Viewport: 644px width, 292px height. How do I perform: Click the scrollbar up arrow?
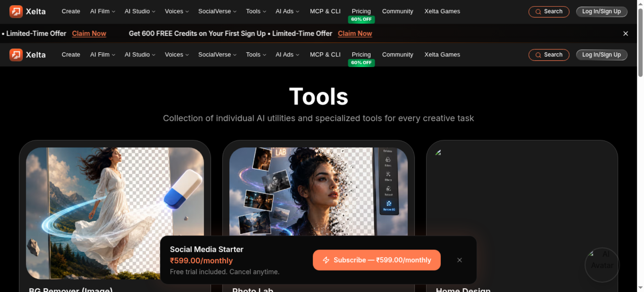(x=640, y=4)
